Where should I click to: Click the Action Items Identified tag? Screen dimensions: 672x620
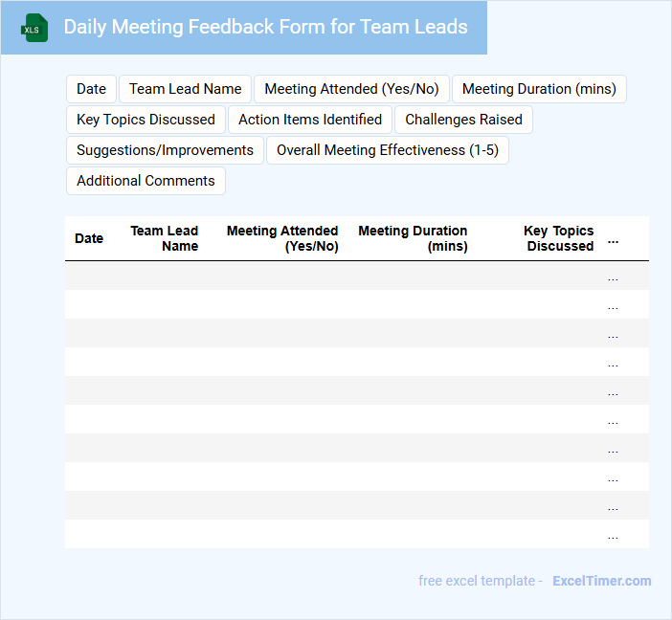coord(310,120)
